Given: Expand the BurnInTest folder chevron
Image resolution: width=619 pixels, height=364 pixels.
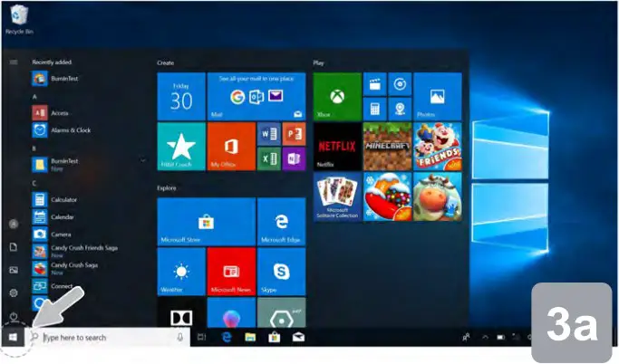Looking at the screenshot, I should point(142,160).
